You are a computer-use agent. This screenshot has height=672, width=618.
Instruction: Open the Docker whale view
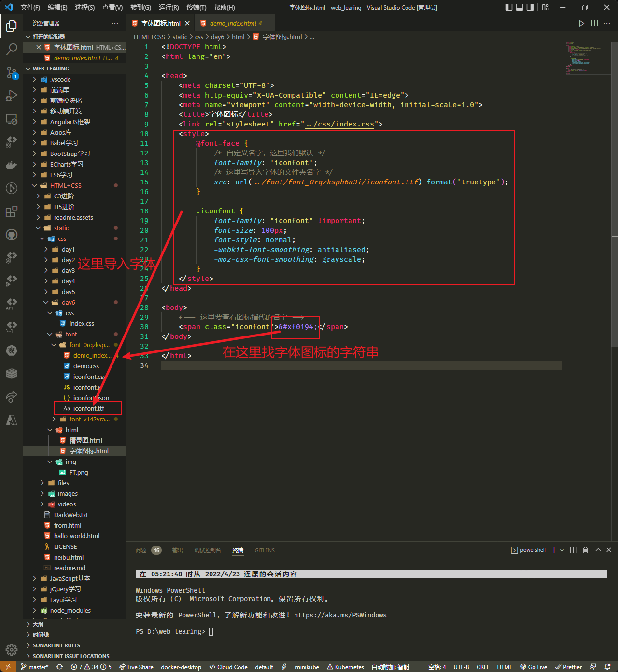pos(12,165)
